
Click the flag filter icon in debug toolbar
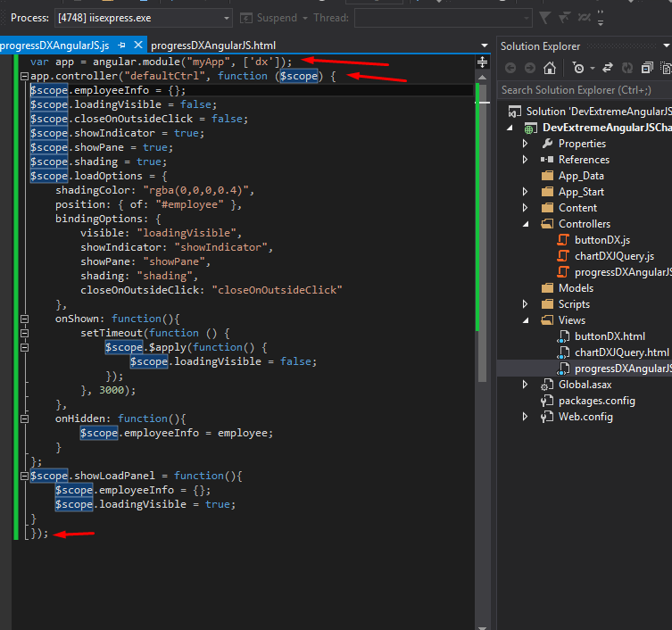click(x=544, y=18)
